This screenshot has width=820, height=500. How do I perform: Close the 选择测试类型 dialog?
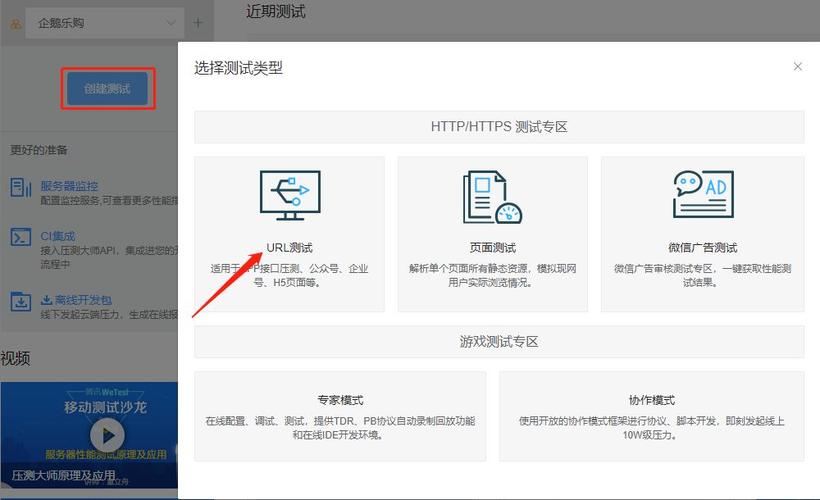(x=798, y=66)
